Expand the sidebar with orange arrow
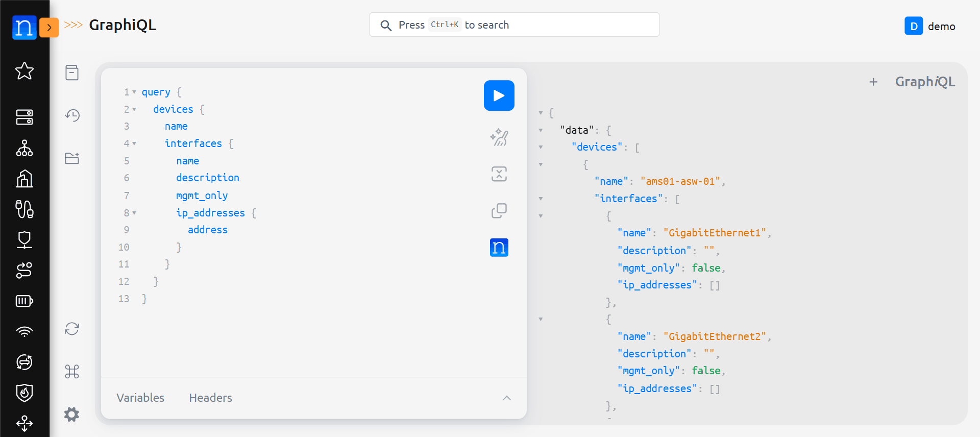The height and width of the screenshot is (437, 980). [49, 28]
